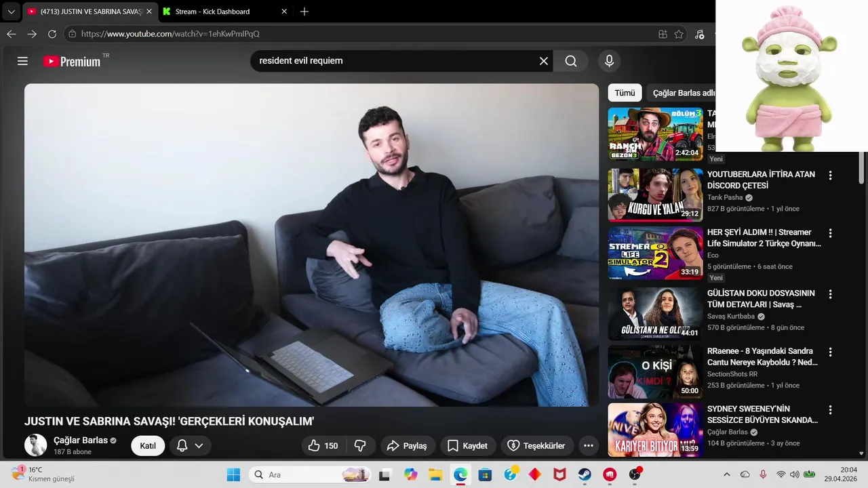The height and width of the screenshot is (488, 868).
Task: Click the Kaydet save button
Action: click(x=467, y=445)
